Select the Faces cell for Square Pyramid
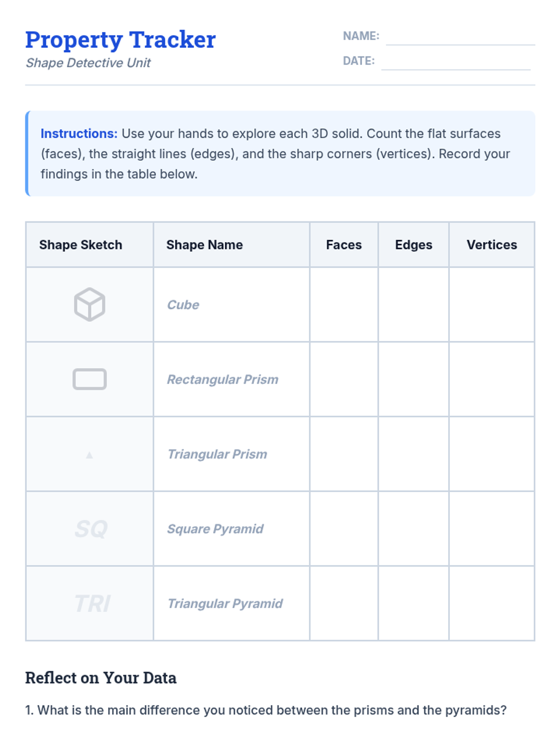 [x=344, y=529]
